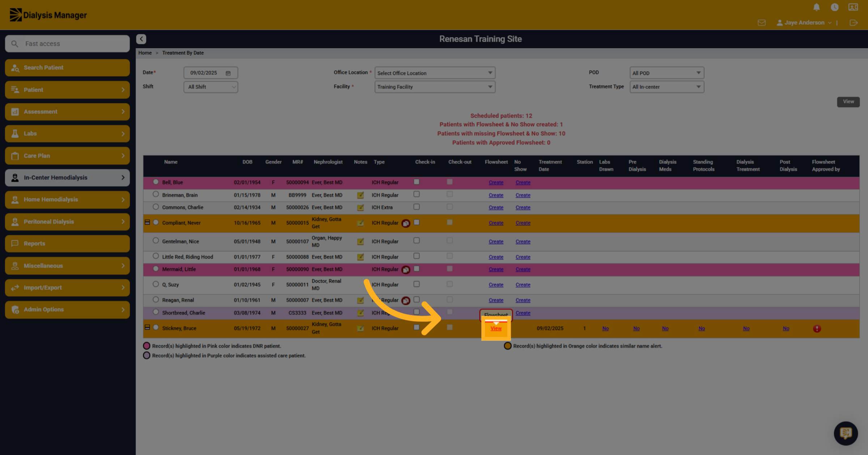The image size is (868, 455).
Task: Expand the Care Plan menu
Action: pyautogui.click(x=67, y=156)
